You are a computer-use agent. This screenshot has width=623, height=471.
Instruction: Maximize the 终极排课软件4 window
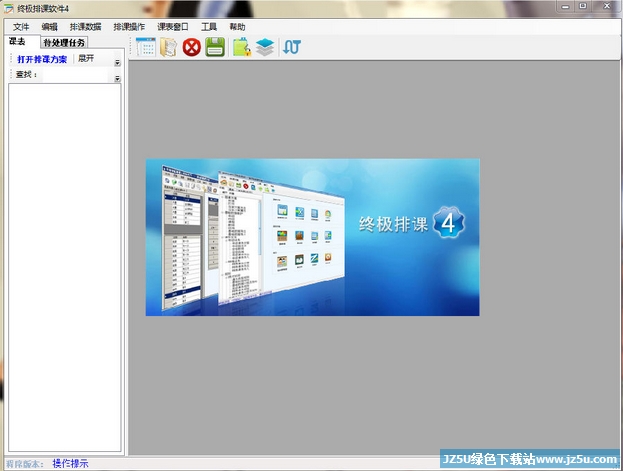(x=583, y=6)
